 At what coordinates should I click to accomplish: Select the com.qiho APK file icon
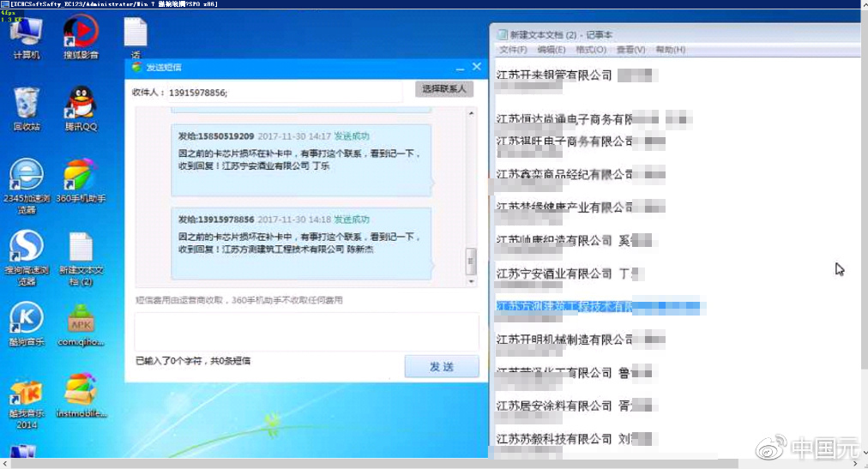point(81,324)
